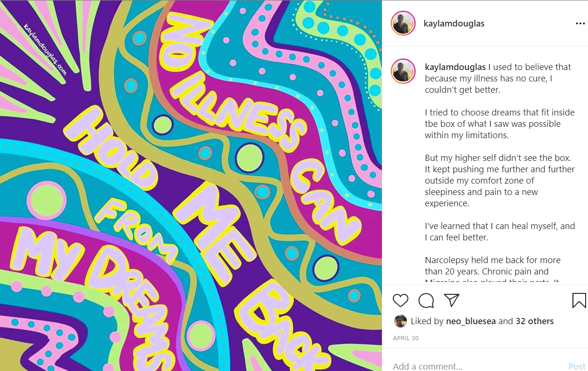Share post using paper plane icon
This screenshot has height=371, width=588.
pyautogui.click(x=451, y=300)
